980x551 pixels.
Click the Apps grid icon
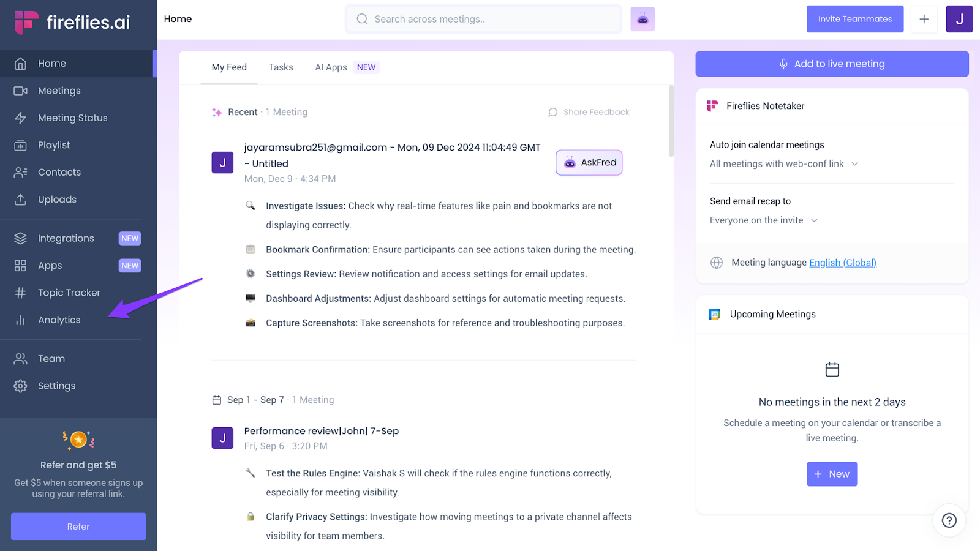click(20, 266)
